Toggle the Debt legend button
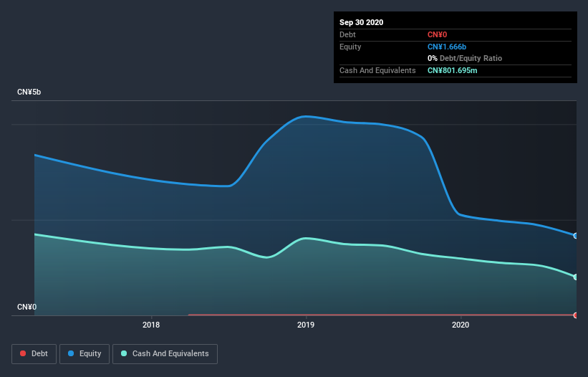 pyautogui.click(x=34, y=354)
